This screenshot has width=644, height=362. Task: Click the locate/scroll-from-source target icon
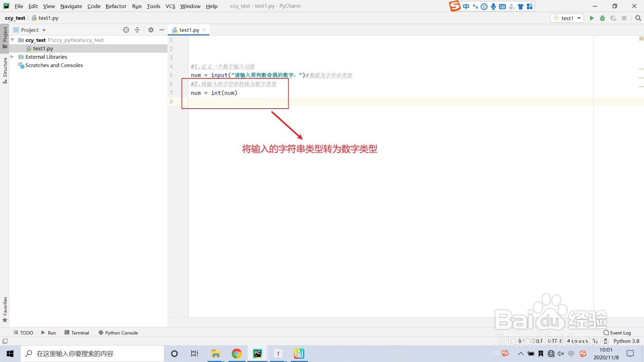click(x=126, y=30)
